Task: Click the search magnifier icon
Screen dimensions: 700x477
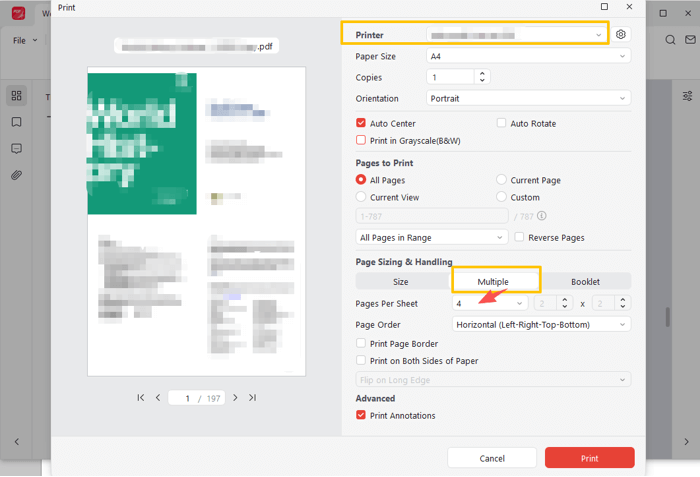Action: [x=670, y=40]
